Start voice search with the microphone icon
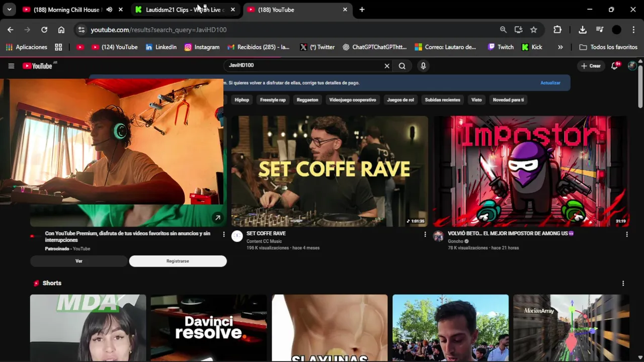Screen dimensions: 644x362 (423, 66)
